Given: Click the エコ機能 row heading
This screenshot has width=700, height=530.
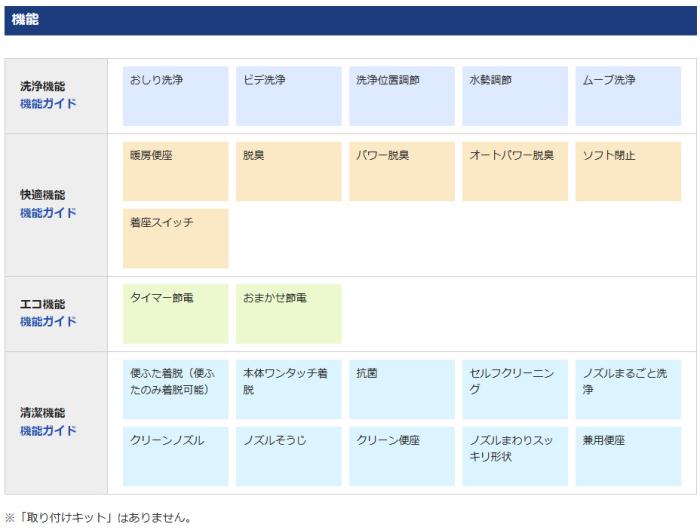Looking at the screenshot, I should [x=42, y=304].
